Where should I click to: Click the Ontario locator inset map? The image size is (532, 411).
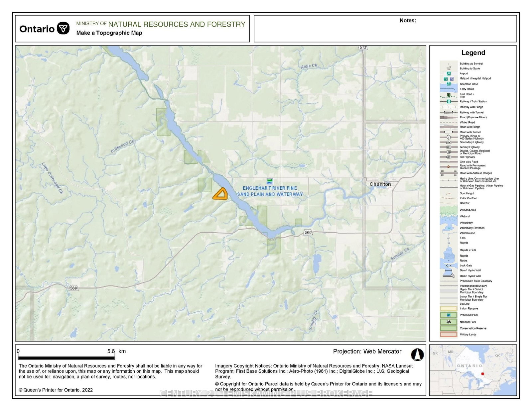pyautogui.click(x=473, y=370)
